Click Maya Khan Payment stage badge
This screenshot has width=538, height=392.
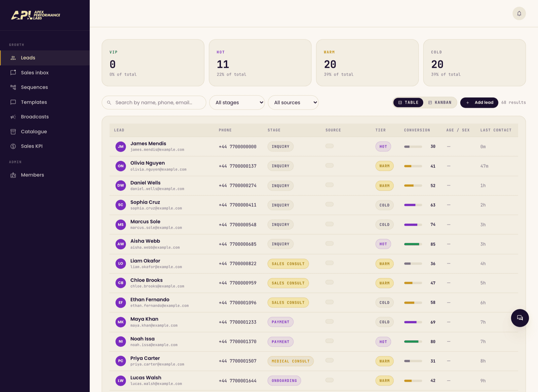(280, 322)
